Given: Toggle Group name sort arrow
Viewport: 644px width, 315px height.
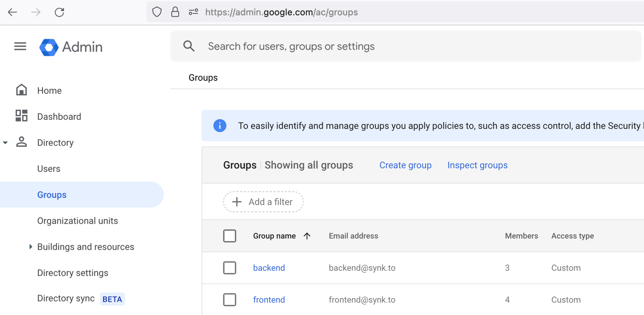Looking at the screenshot, I should (307, 236).
